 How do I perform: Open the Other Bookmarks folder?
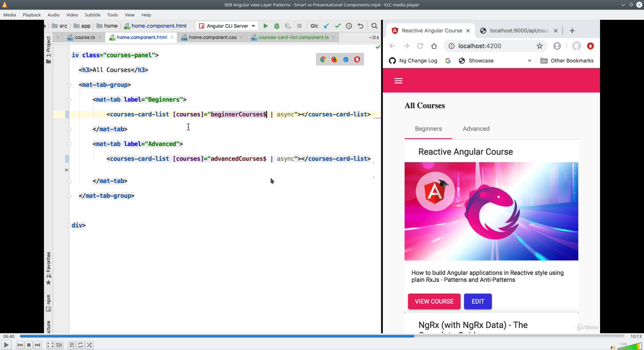(x=567, y=61)
